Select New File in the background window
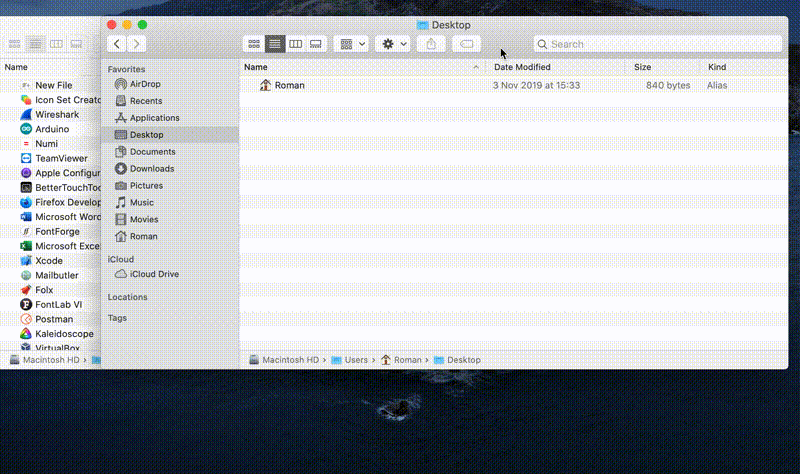 click(51, 85)
